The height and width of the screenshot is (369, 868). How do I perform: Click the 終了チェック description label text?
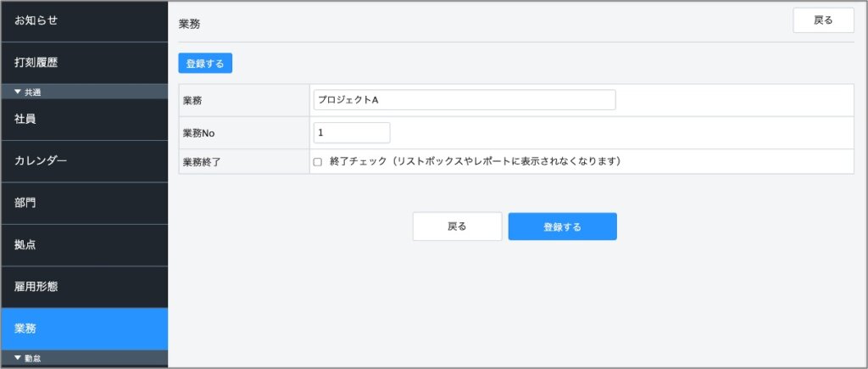click(475, 161)
